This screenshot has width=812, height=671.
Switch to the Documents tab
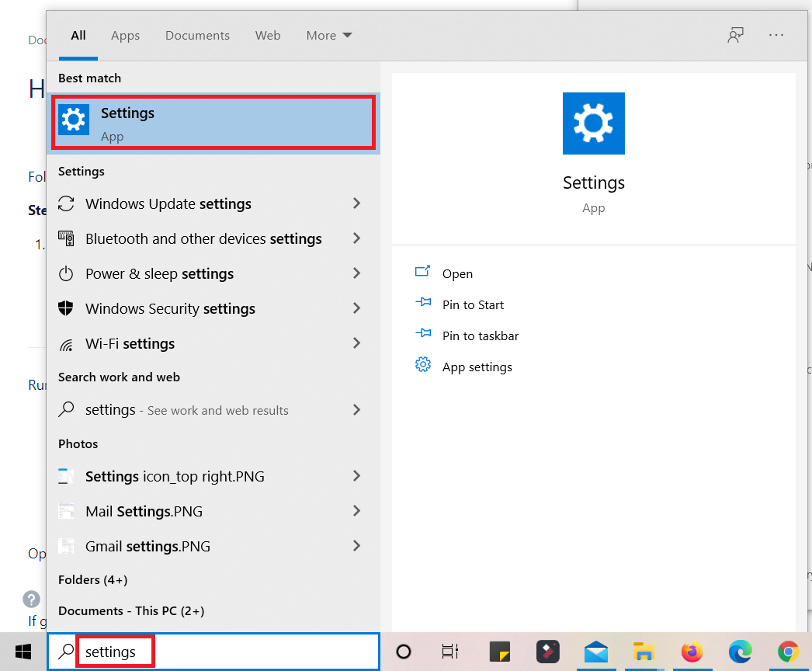point(197,35)
